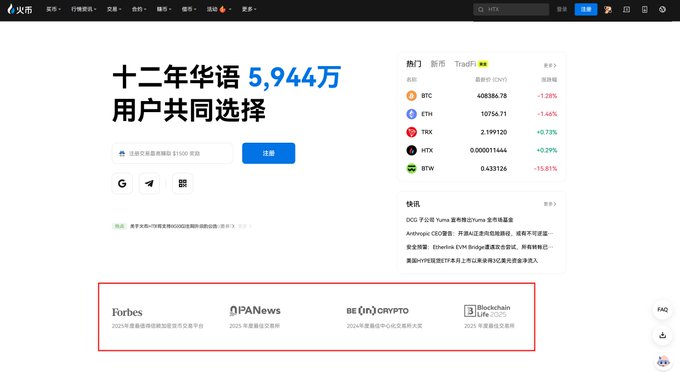
Task: Open the 交易 dropdown in top bar
Action: coord(114,9)
